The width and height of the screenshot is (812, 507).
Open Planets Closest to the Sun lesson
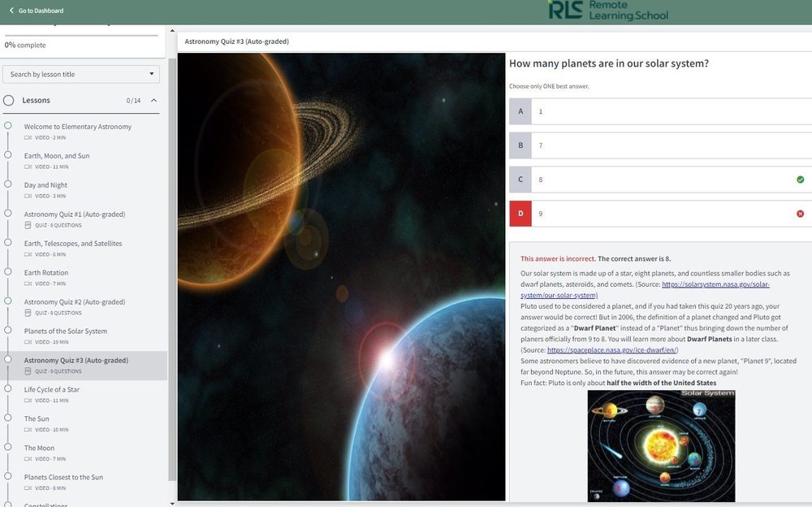coord(63,477)
